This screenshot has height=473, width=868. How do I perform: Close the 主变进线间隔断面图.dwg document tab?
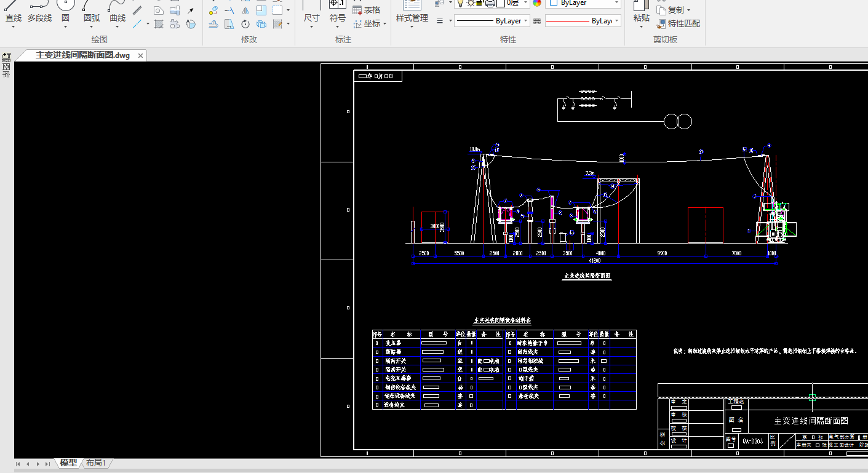tap(140, 55)
